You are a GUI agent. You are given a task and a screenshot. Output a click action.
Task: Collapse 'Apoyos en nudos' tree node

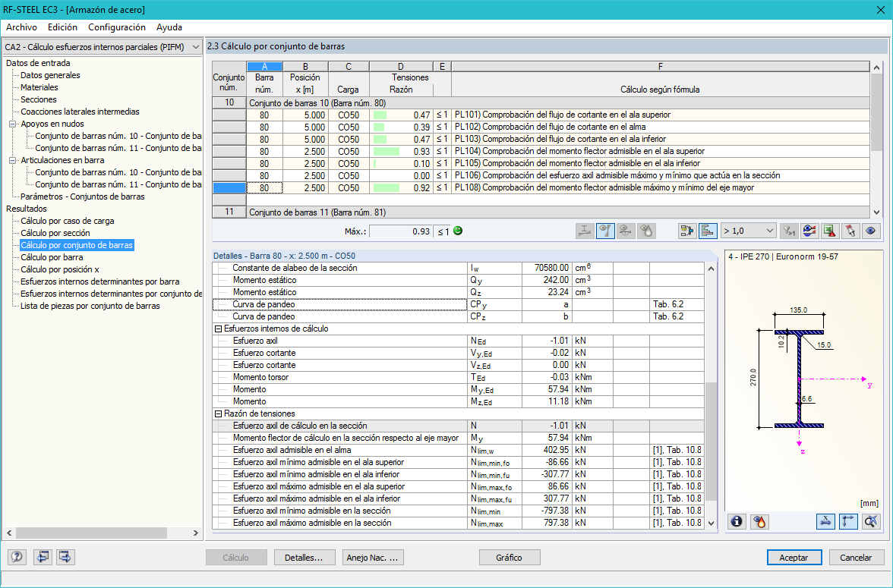[x=12, y=124]
